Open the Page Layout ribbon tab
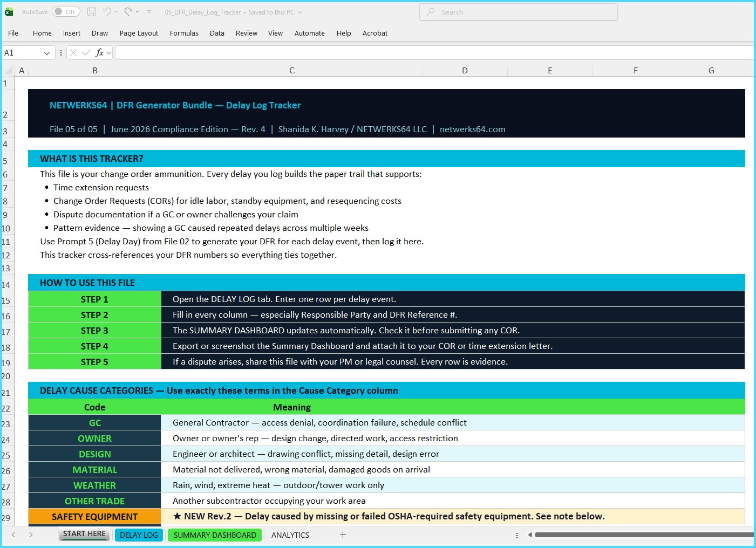756x548 pixels. 139,33
